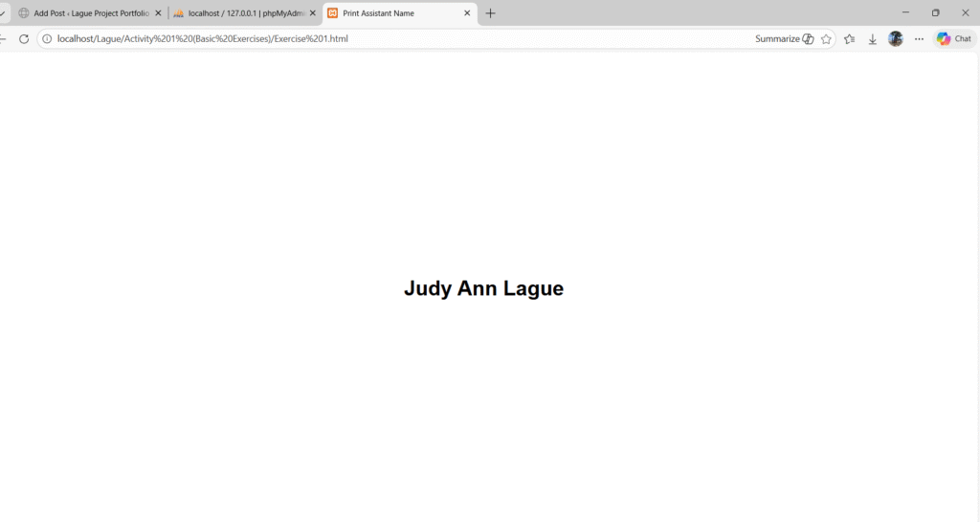Expand the tab actions chevron menu
Image resolution: width=980 pixels, height=522 pixels.
(x=3, y=13)
